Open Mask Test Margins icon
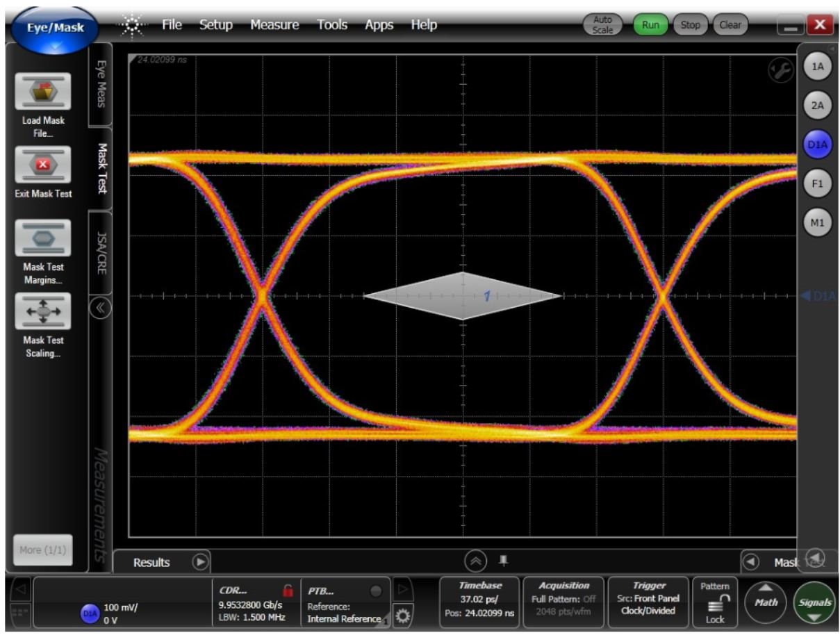 click(43, 238)
